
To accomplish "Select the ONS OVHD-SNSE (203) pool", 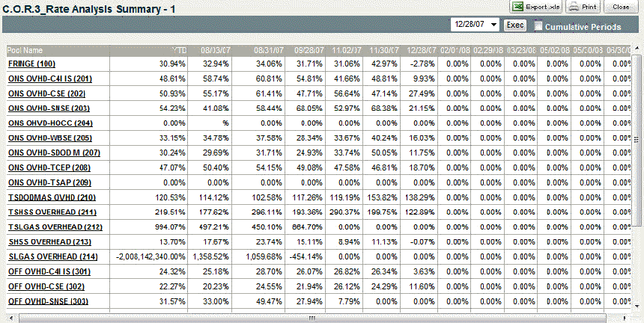I will pyautogui.click(x=49, y=108).
